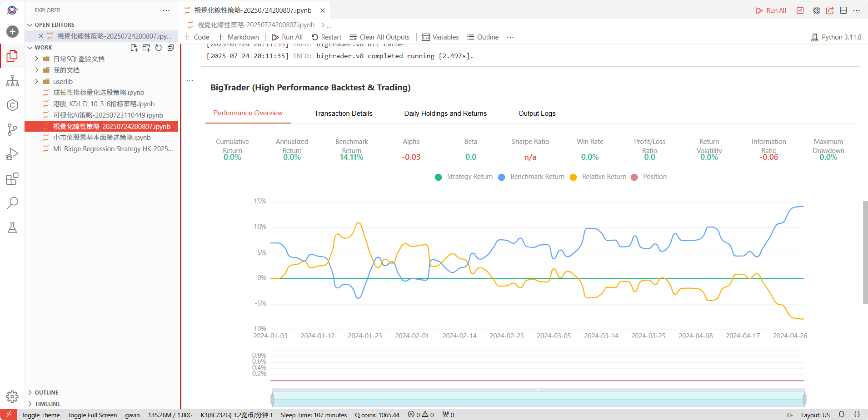
Task: Toggle Relative Return legend series
Action: point(598,177)
